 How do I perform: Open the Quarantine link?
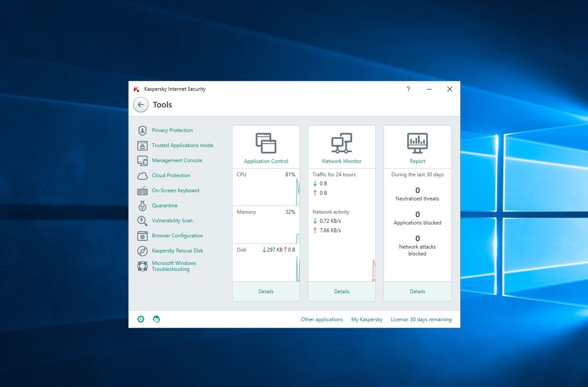164,206
